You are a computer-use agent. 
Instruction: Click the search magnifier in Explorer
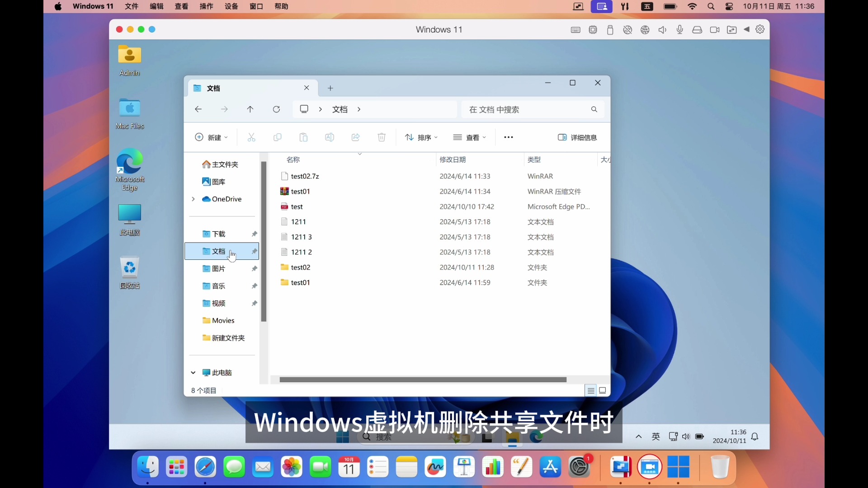[x=594, y=109]
